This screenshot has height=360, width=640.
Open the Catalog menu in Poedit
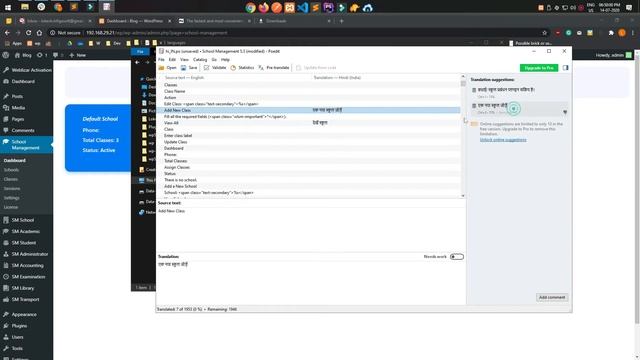tap(200, 60)
